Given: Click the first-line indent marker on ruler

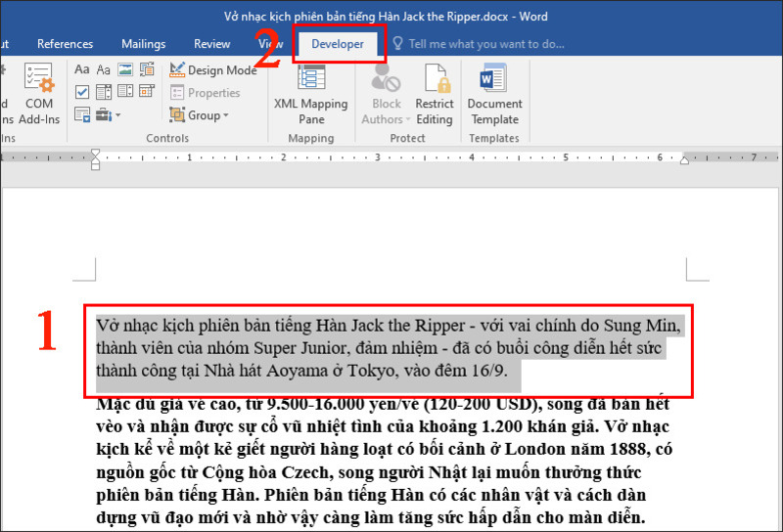Looking at the screenshot, I should pyautogui.click(x=96, y=154).
